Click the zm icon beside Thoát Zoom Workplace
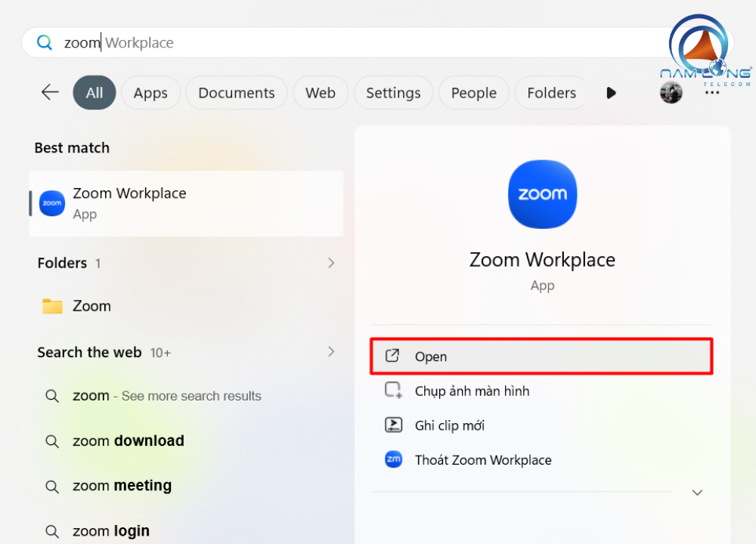 [393, 459]
